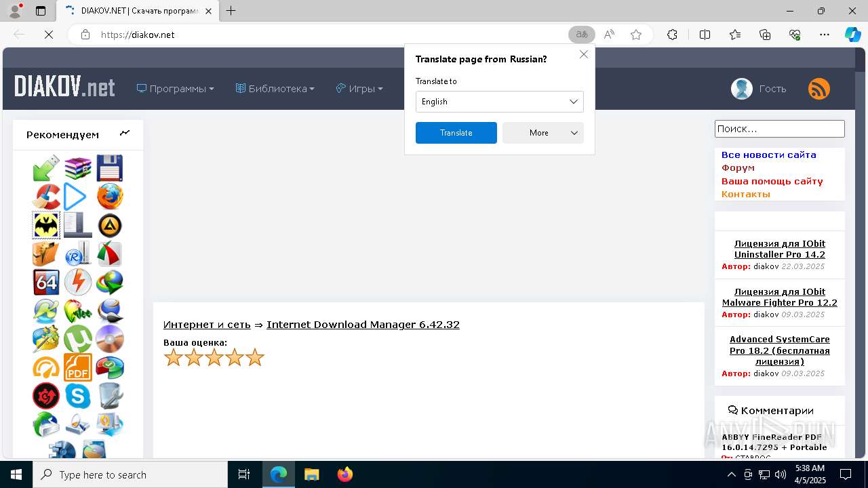Open the green USB arrow icon
Image resolution: width=868 pixels, height=488 pixels.
coord(46,168)
